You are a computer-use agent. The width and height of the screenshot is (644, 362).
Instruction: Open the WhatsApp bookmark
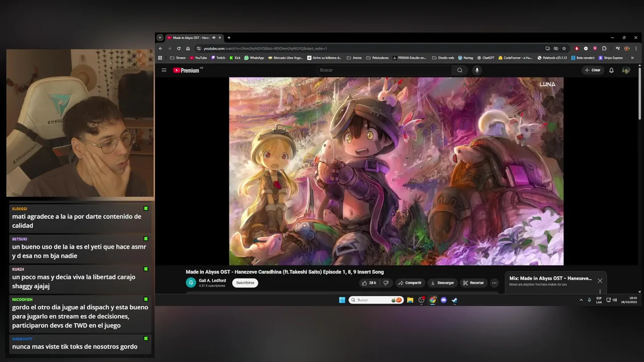click(254, 58)
